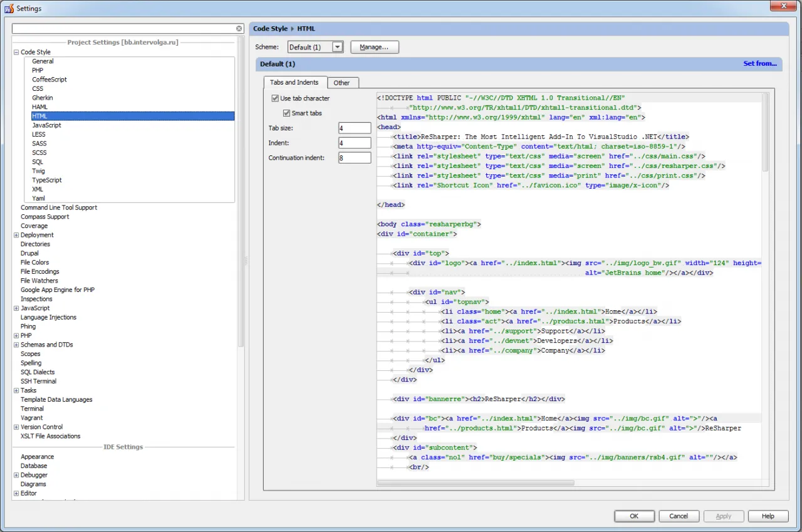Open SSH Terminal settings
This screenshot has width=802, height=532.
[x=38, y=381]
